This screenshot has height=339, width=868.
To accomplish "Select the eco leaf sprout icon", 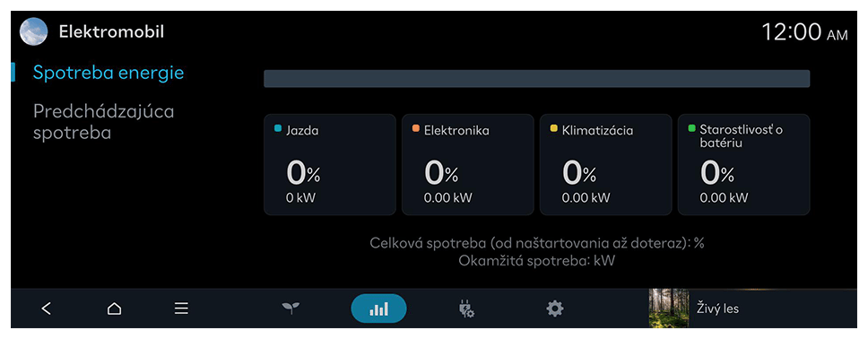I will [291, 309].
